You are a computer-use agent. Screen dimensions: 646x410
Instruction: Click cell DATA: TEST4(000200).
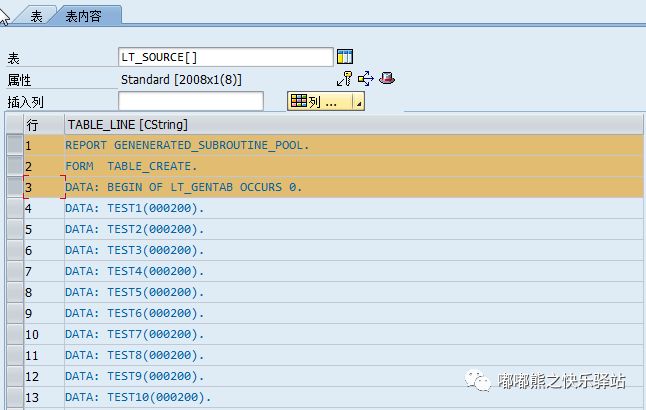353,271
